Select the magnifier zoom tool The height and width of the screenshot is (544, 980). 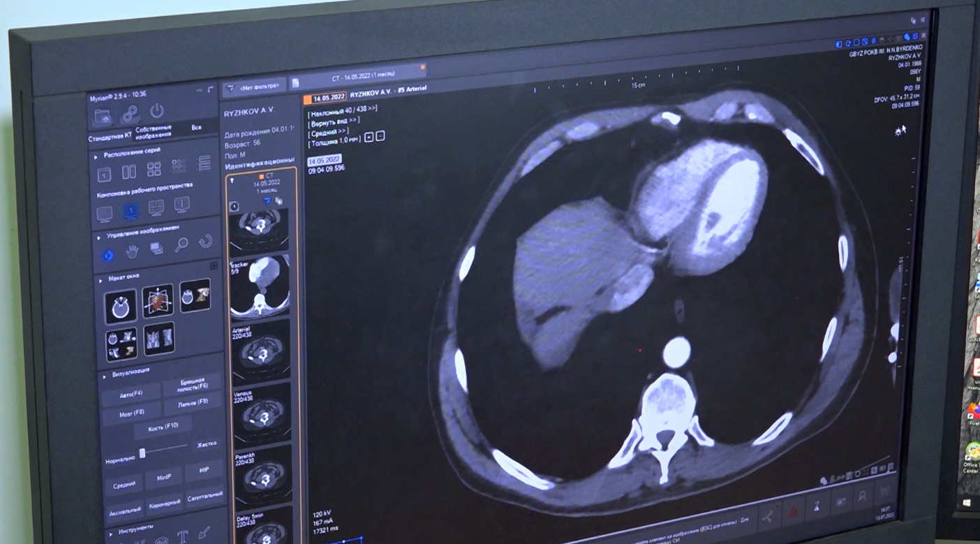[x=181, y=244]
